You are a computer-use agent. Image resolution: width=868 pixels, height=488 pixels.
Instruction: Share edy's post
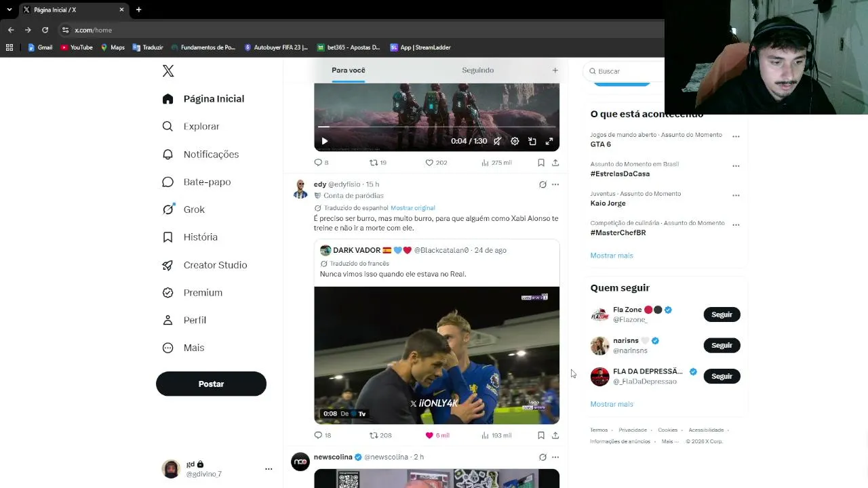point(555,435)
